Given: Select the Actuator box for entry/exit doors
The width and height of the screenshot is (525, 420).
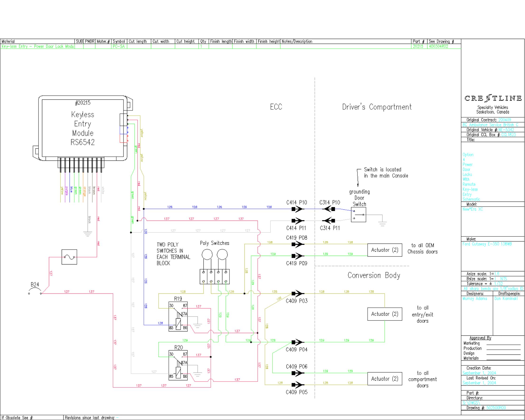Looking at the screenshot, I should coord(385,314).
